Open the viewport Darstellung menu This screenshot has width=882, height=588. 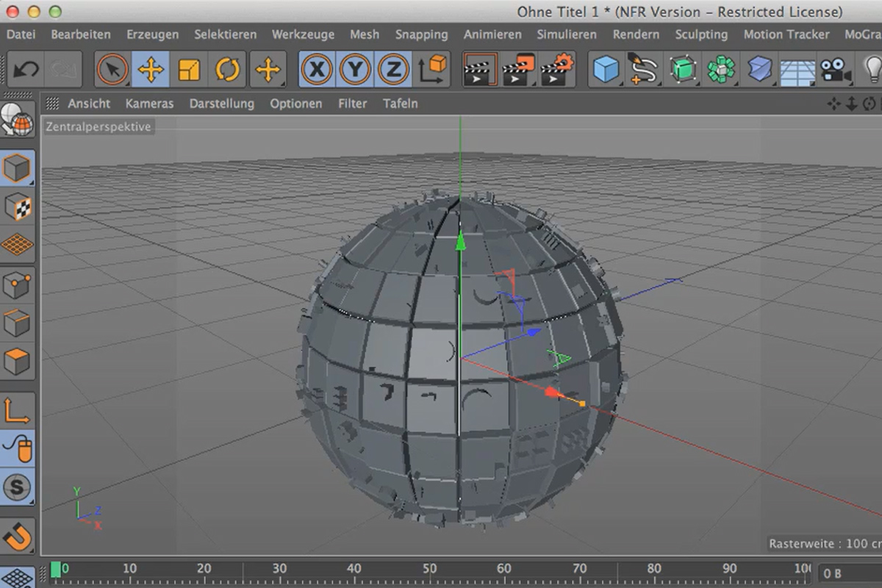[x=222, y=104]
